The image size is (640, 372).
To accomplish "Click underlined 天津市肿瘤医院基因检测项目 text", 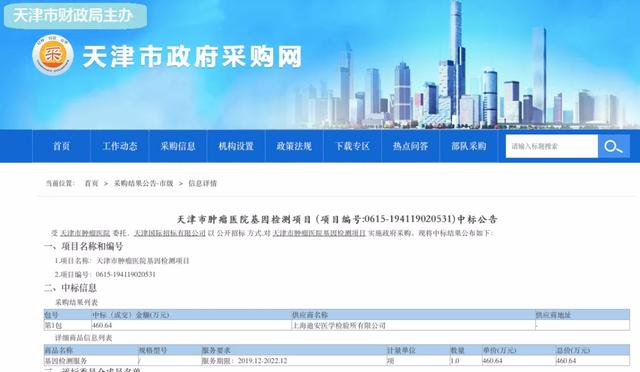I will click(x=319, y=233).
